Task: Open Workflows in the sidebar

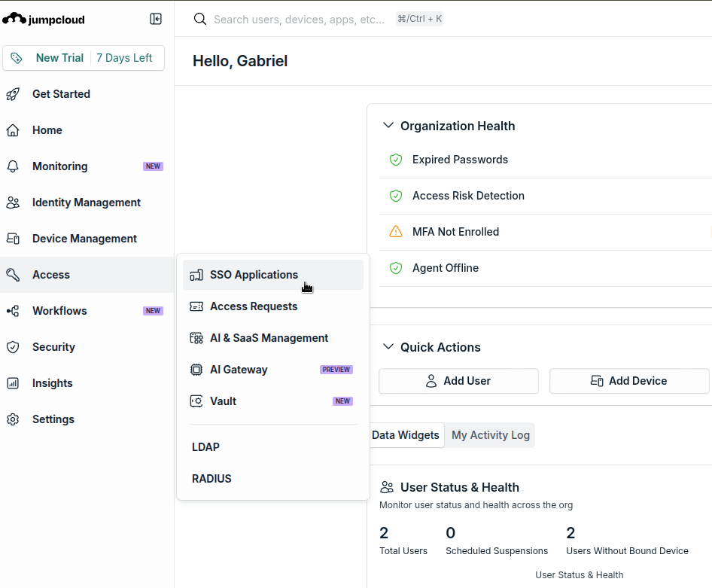Action: [x=87, y=311]
